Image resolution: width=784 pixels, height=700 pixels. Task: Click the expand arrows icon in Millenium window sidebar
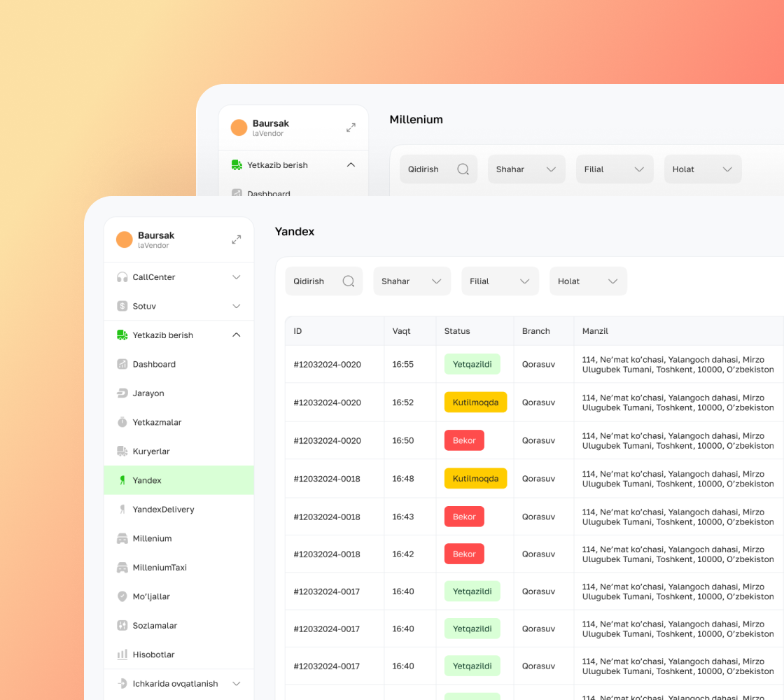(x=351, y=127)
